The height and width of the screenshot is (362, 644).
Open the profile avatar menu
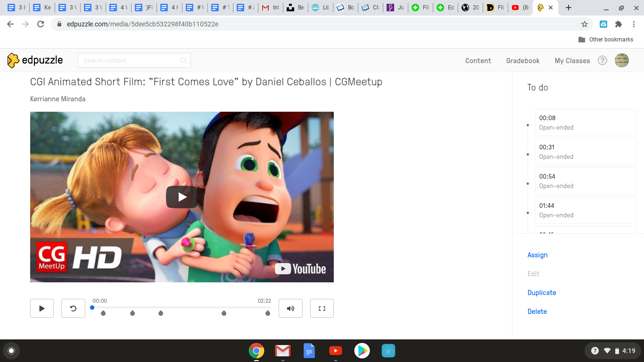pyautogui.click(x=622, y=60)
